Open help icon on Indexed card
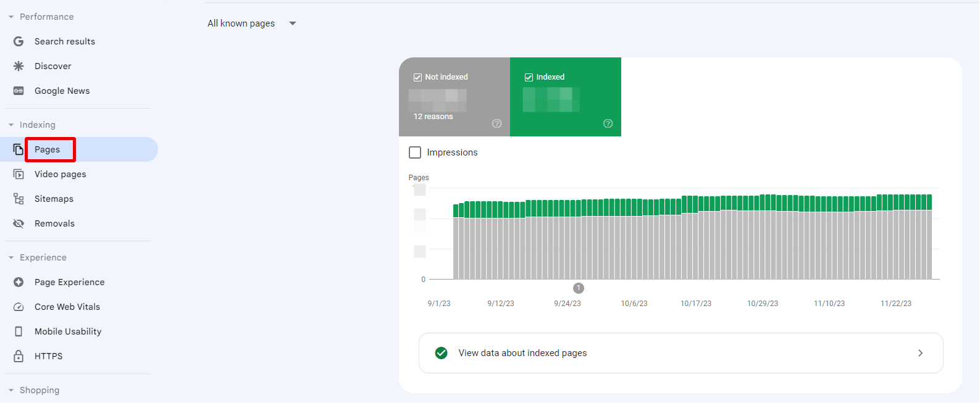Image resolution: width=980 pixels, height=403 pixels. (x=608, y=123)
